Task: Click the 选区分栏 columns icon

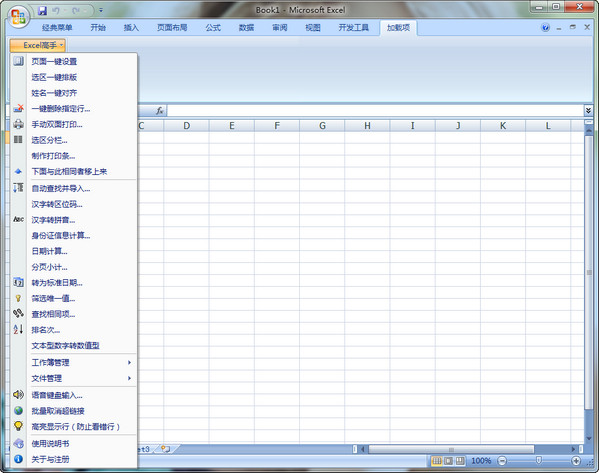Action: tap(18, 139)
